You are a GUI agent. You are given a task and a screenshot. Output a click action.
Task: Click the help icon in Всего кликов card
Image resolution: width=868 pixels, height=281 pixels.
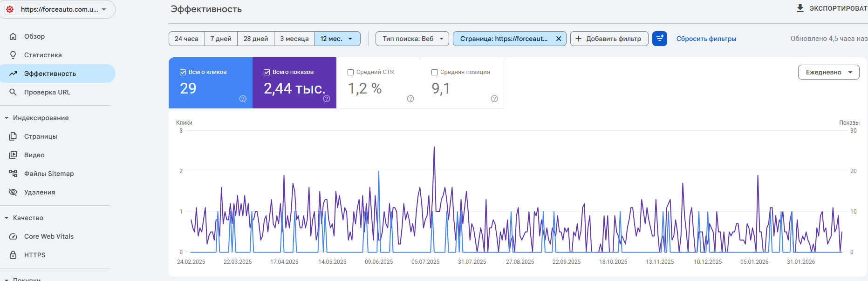tap(243, 99)
